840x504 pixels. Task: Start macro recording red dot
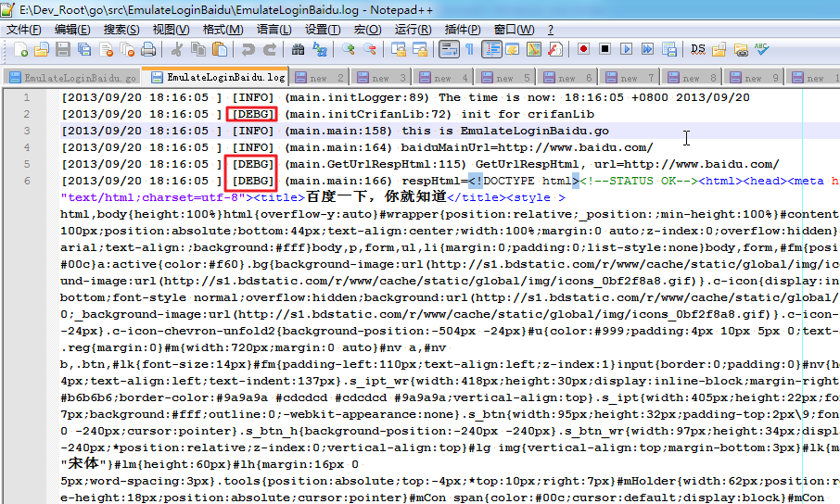[x=583, y=49]
